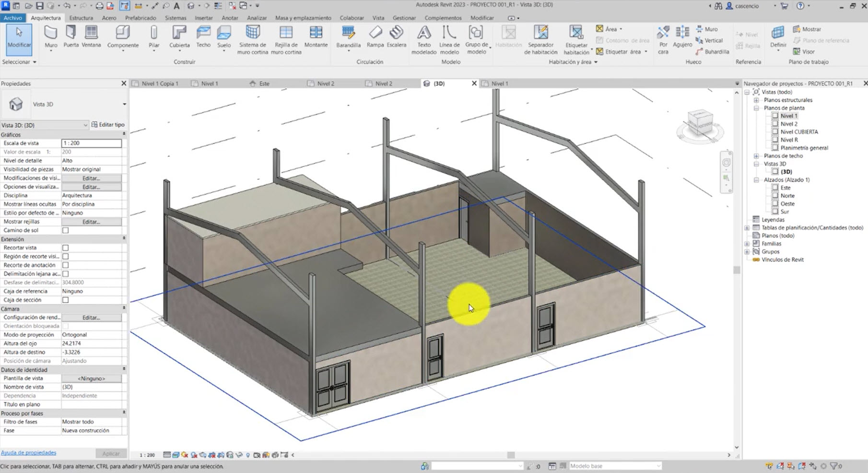868x473 pixels.
Task: Enable the Caja de sección checkbox
Action: tap(66, 300)
